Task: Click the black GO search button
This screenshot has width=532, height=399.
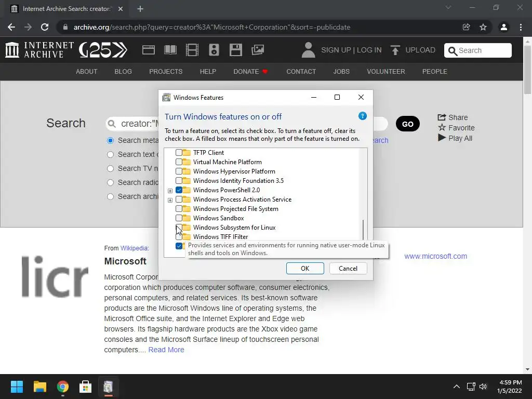Action: pos(407,124)
